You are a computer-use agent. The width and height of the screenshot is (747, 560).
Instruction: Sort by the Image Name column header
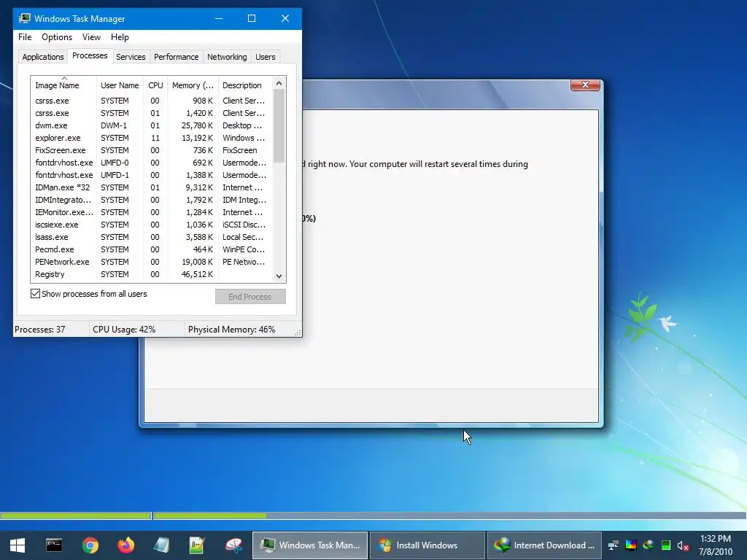pyautogui.click(x=63, y=85)
